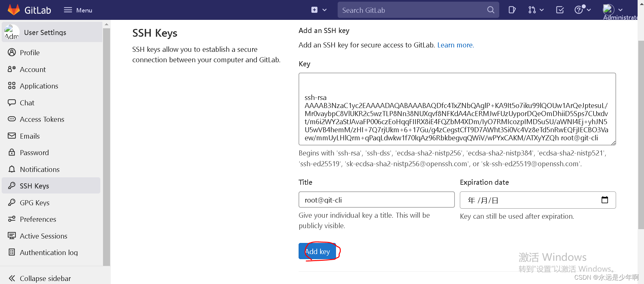Image resolution: width=644 pixels, height=284 pixels.
Task: Select SSH Keys in sidebar
Action: (x=51, y=186)
